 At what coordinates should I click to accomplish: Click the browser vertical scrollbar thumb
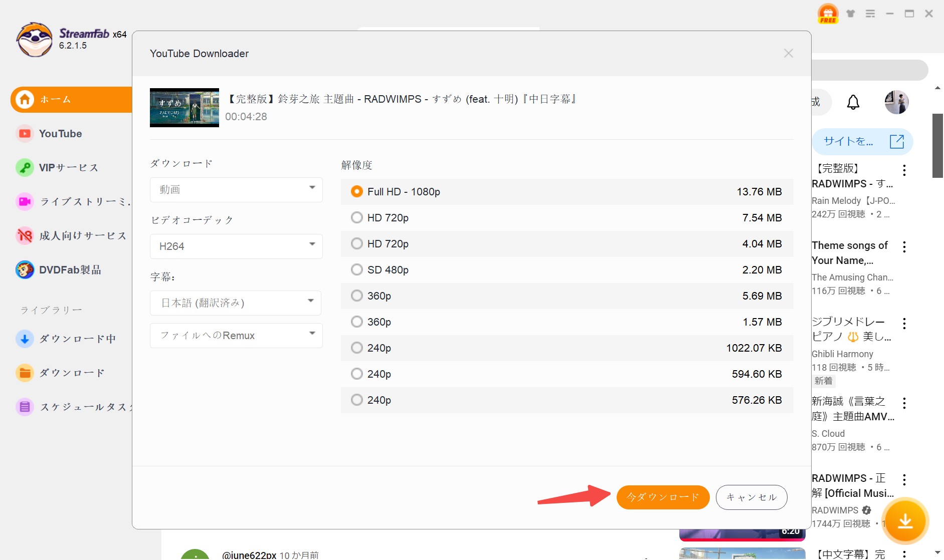[x=937, y=146]
